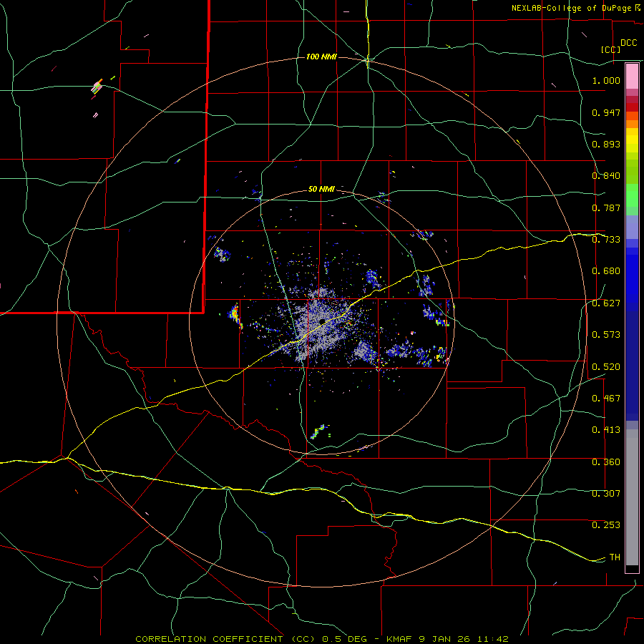The image size is (644, 644).
Task: Select the 0.947 scale value
Action: [606, 112]
